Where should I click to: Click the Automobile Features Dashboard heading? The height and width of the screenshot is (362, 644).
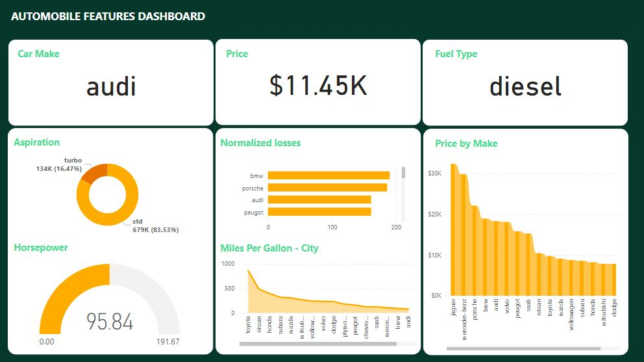108,16
